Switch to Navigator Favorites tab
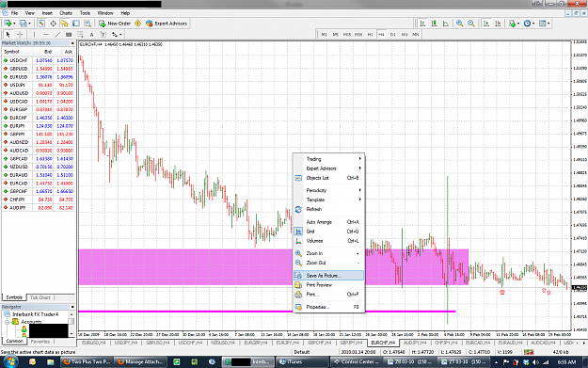Image resolution: width=588 pixels, height=368 pixels. coord(40,342)
